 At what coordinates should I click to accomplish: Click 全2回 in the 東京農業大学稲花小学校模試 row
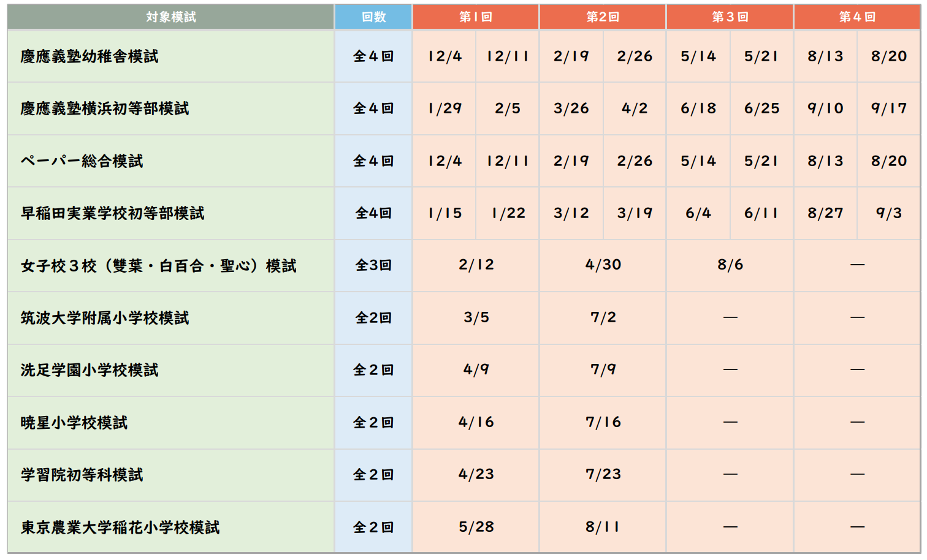coord(373,528)
